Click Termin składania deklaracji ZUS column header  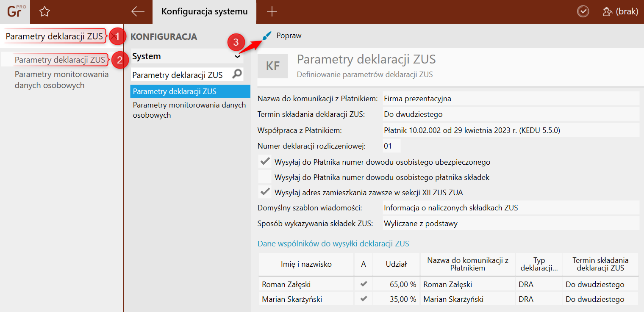tap(601, 264)
